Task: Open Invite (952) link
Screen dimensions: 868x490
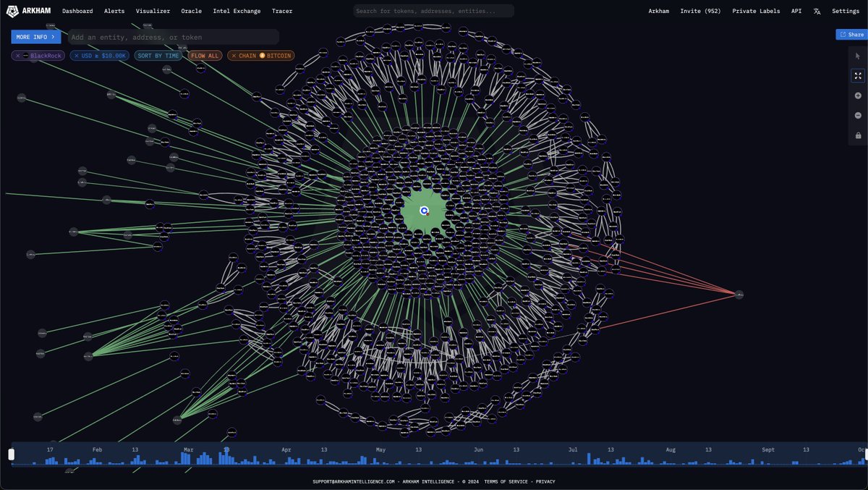Action: click(701, 11)
